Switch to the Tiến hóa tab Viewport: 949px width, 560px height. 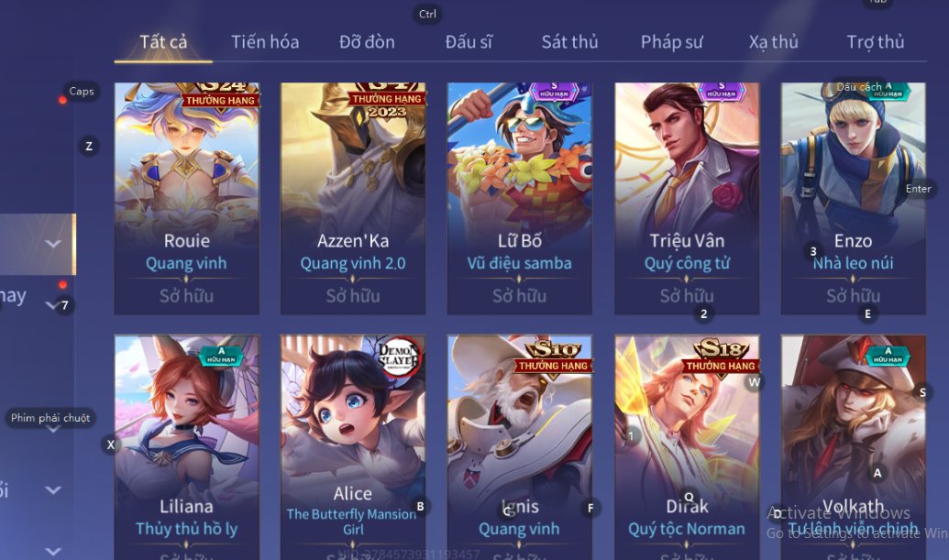click(265, 42)
